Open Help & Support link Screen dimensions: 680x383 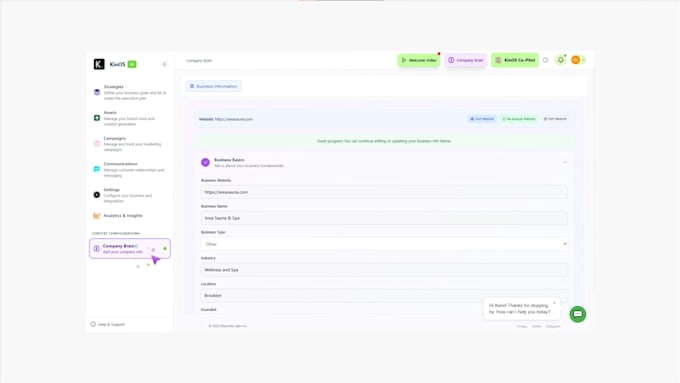[108, 324]
